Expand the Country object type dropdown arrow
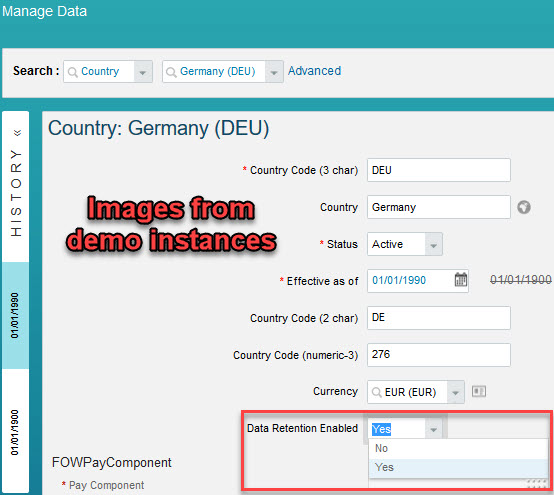554x495 pixels. tap(143, 72)
